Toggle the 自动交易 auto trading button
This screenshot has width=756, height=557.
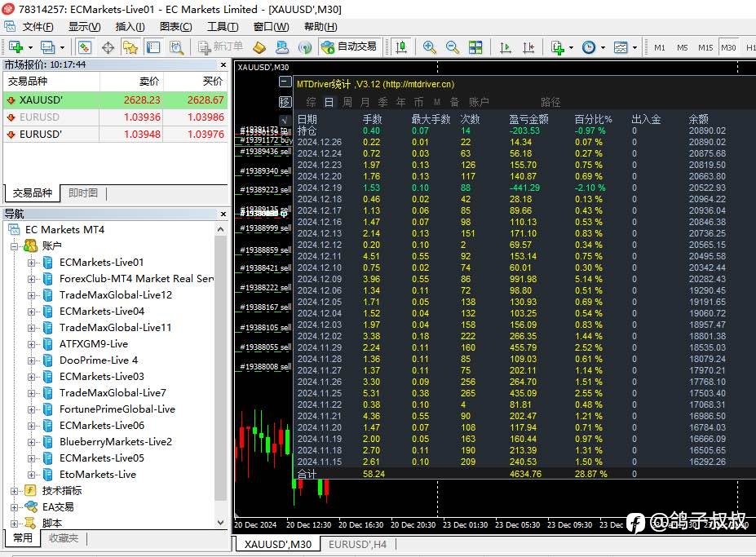pos(349,46)
